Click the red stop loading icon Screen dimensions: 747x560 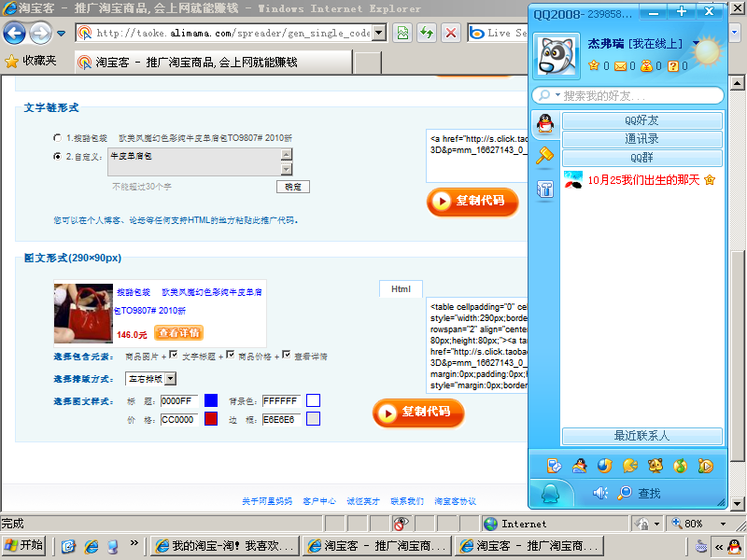point(450,33)
